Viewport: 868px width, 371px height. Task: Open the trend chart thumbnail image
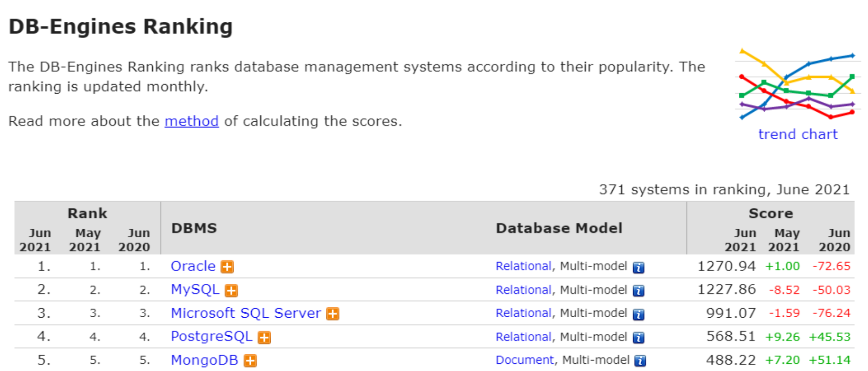coord(797,85)
